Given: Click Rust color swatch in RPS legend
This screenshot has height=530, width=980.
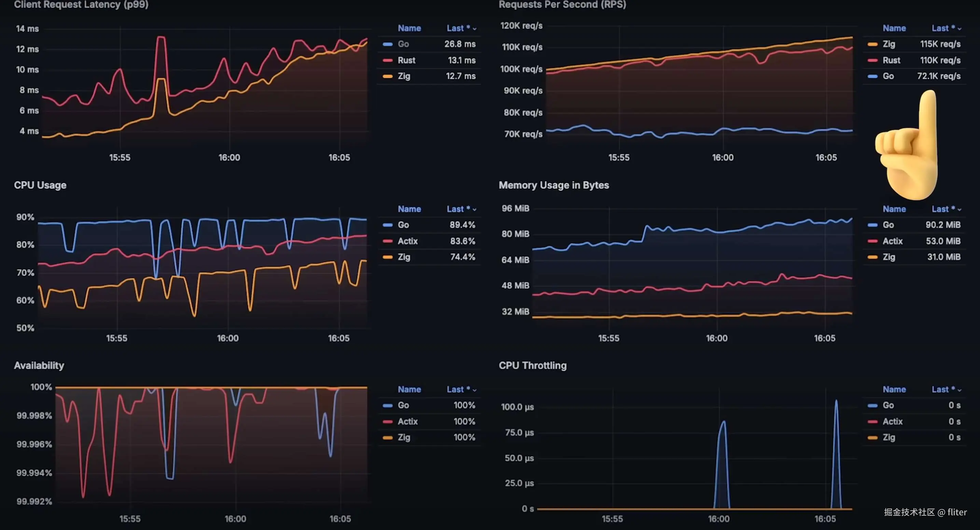Looking at the screenshot, I should 872,60.
